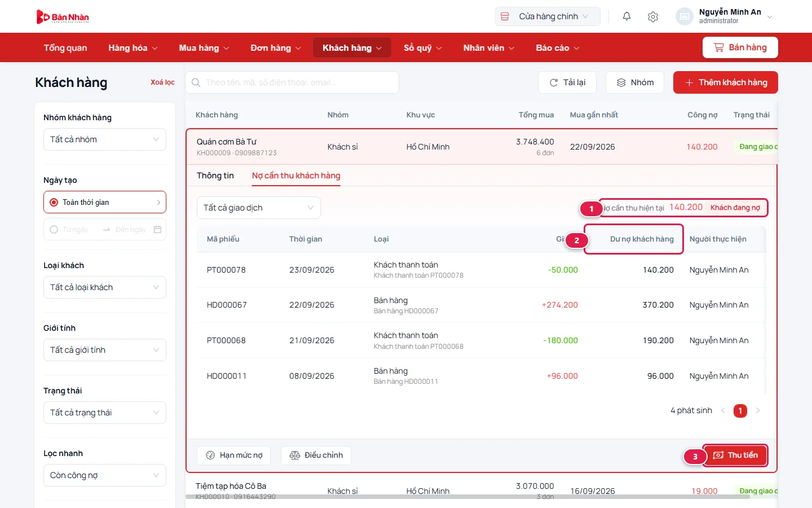
Task: Select the Nợ cần thu khách hàng tab
Action: tap(296, 176)
